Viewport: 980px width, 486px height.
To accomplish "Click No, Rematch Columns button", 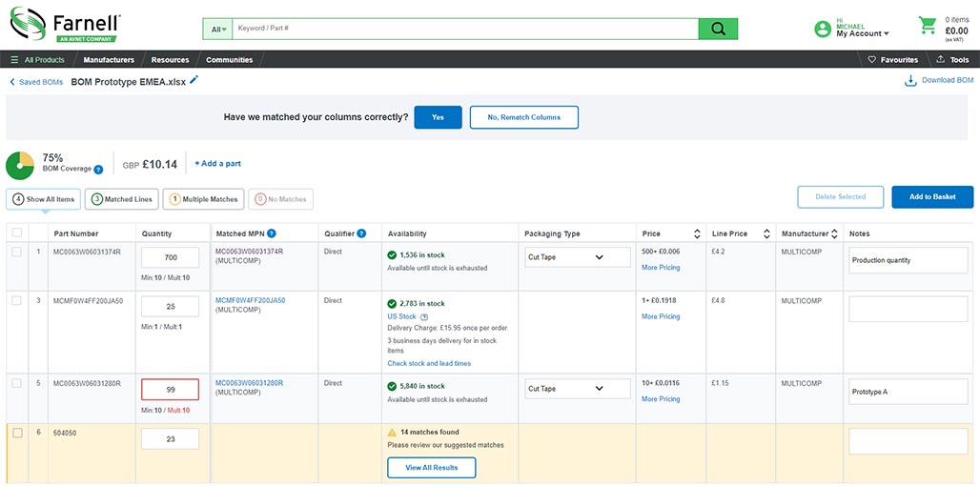I will coord(523,117).
